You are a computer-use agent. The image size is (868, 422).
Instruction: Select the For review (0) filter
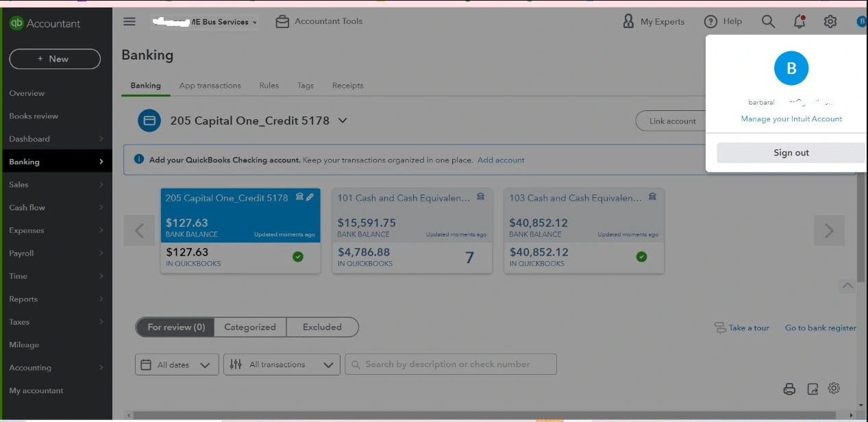coord(176,327)
